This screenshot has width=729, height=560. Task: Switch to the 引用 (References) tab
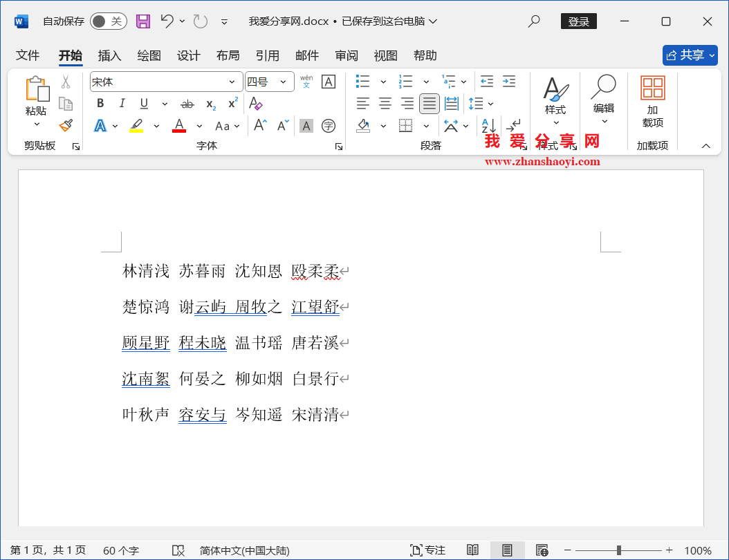click(268, 56)
